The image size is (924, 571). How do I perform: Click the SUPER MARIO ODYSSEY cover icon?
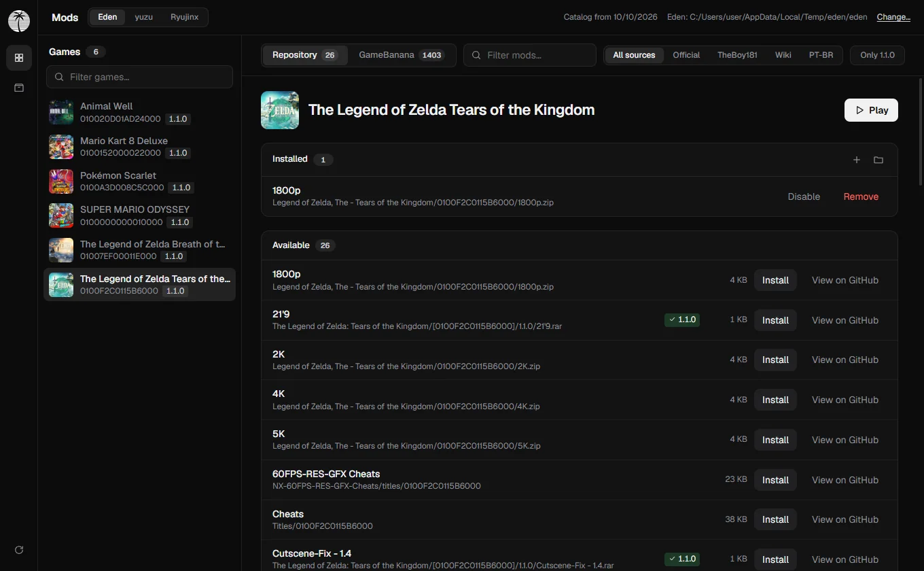point(61,215)
